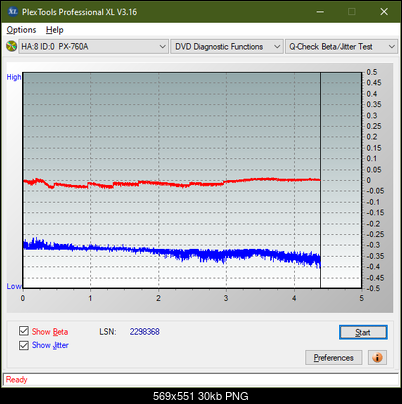Screen dimensions: 402x404
Task: Toggle the Show Beta checkbox
Action: (24, 331)
